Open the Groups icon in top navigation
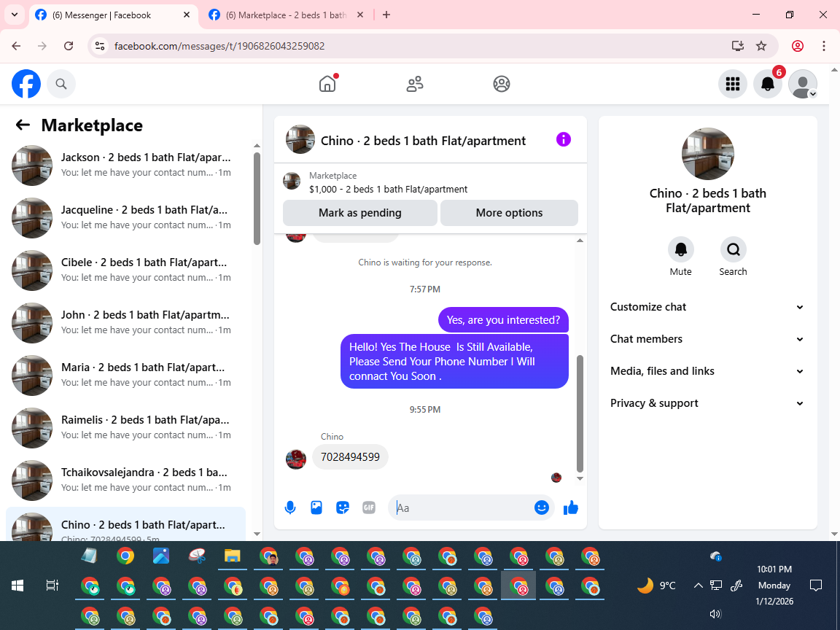The image size is (840, 630). coord(502,84)
